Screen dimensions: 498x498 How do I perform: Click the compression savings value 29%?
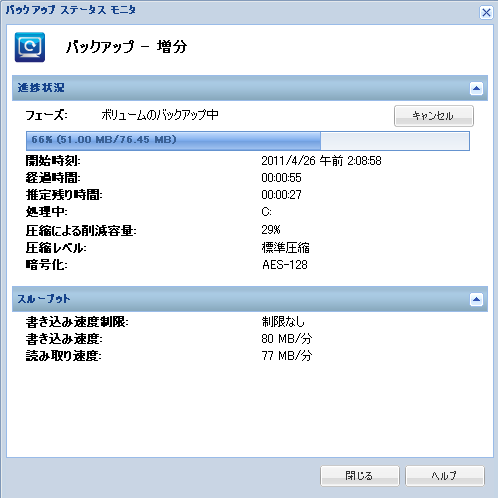point(271,230)
